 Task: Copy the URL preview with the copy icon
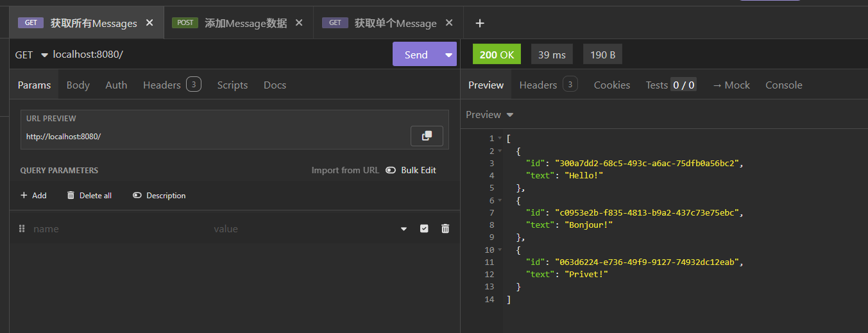coord(427,136)
